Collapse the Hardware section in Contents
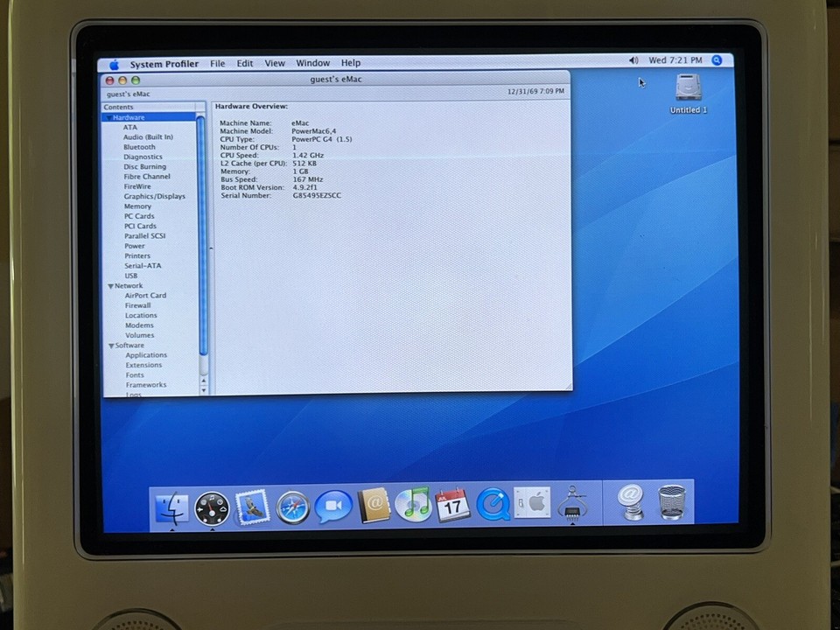Image resolution: width=840 pixels, height=630 pixels. pos(110,116)
